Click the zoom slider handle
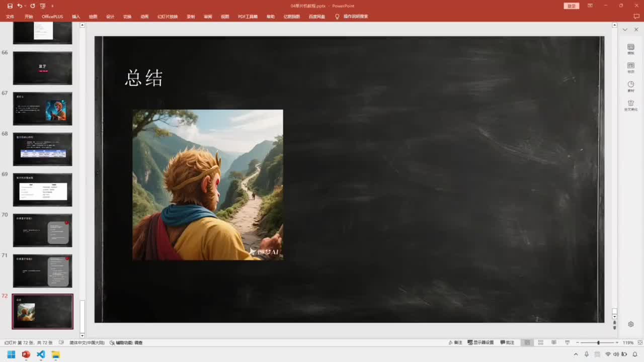Viewport: 644px width, 362px height. (598, 342)
